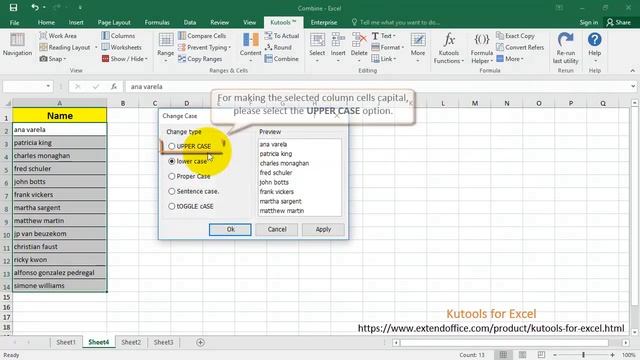Open Formula Helper
This screenshot has height=360, width=640.
[482, 48]
